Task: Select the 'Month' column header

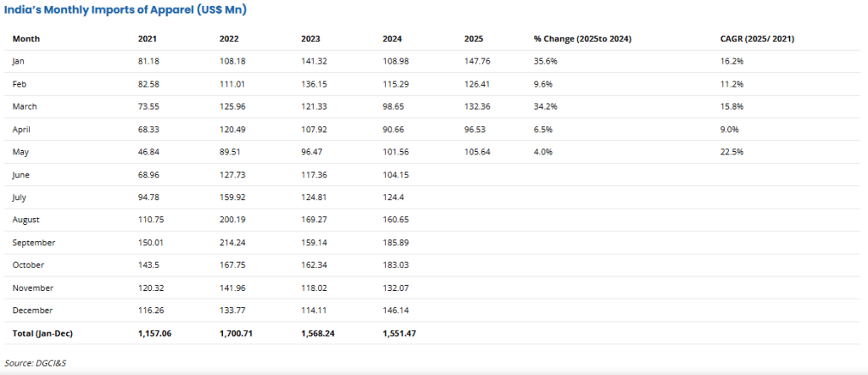Action: pos(26,39)
